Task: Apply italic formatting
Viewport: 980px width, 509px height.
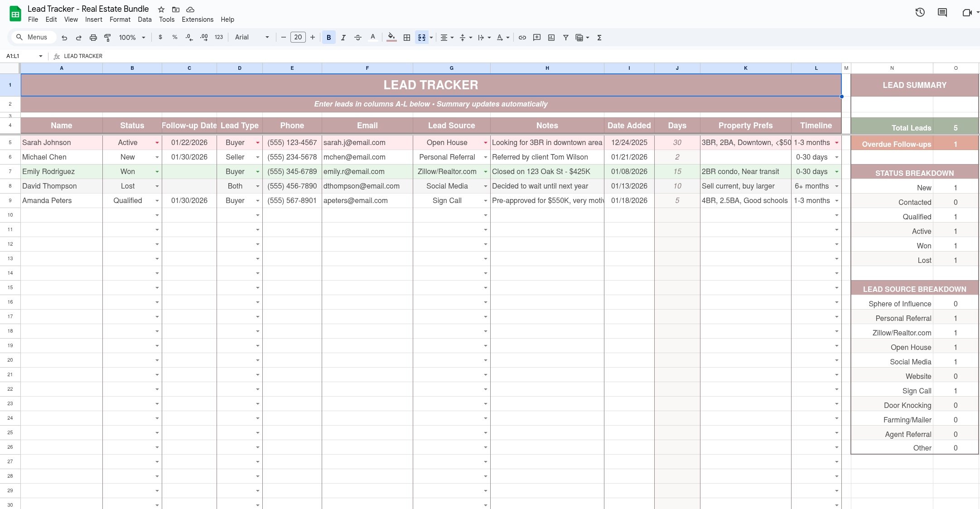Action: pos(343,37)
